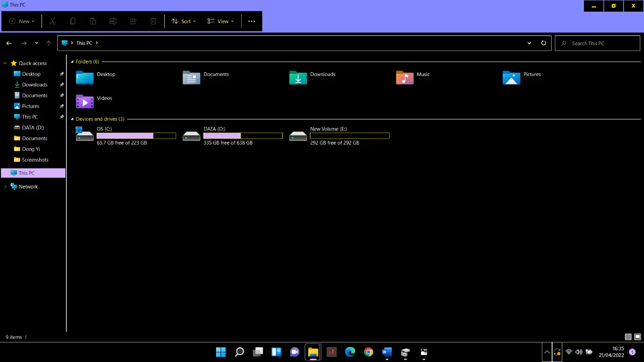Image resolution: width=644 pixels, height=362 pixels.
Task: Switch to details view layout toggle
Action: pyautogui.click(x=628, y=337)
